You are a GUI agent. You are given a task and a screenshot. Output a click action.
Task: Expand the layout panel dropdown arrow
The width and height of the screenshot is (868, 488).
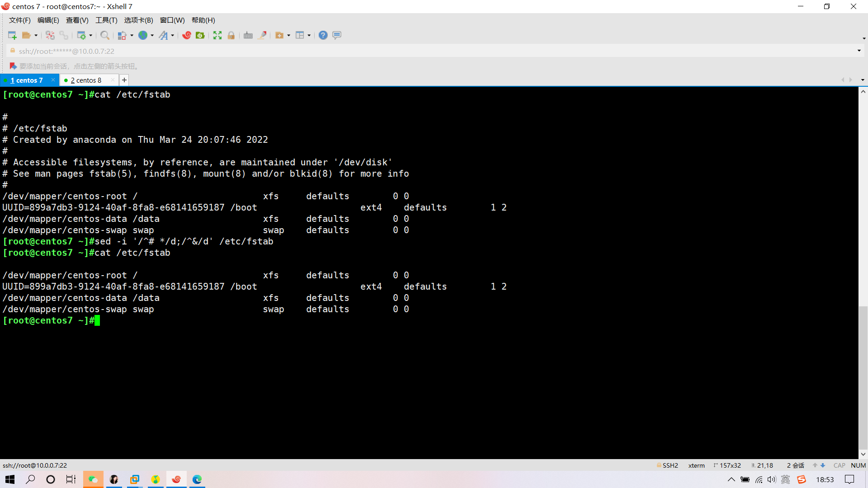309,36
